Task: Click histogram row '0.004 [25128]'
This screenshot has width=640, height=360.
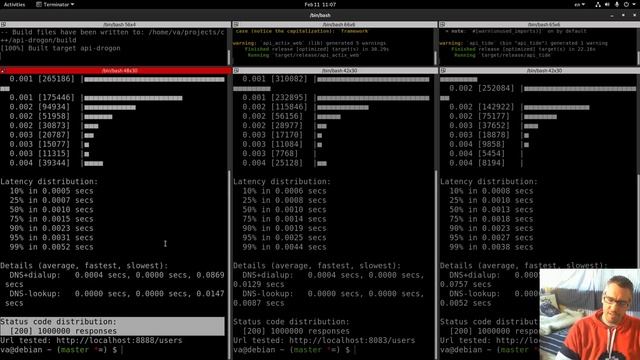Action: pos(284,163)
